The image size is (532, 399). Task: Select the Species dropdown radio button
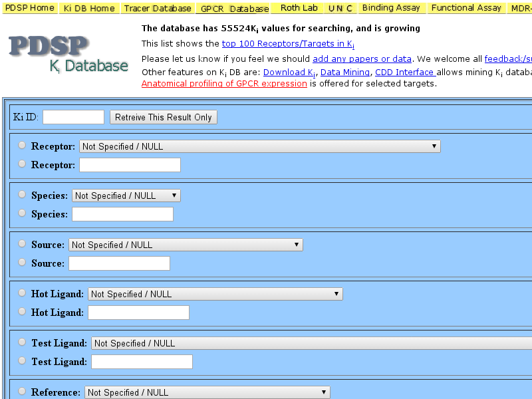click(x=22, y=195)
